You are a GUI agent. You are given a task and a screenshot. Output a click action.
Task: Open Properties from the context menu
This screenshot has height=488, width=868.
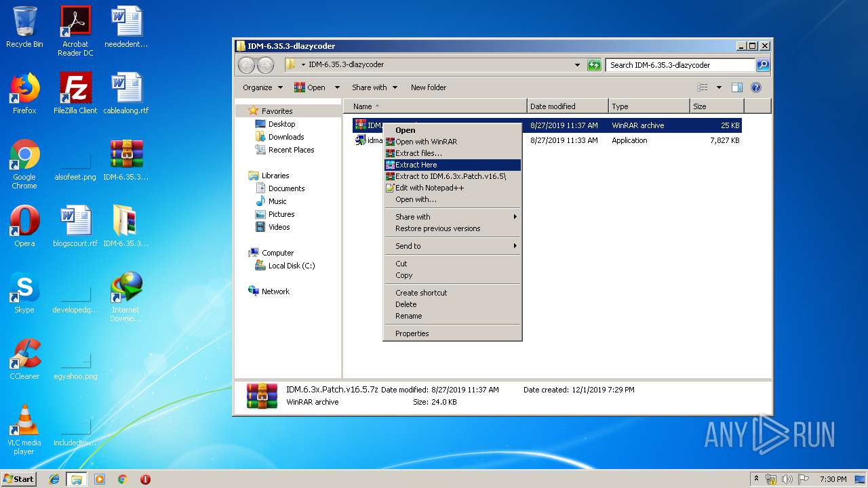click(452, 333)
